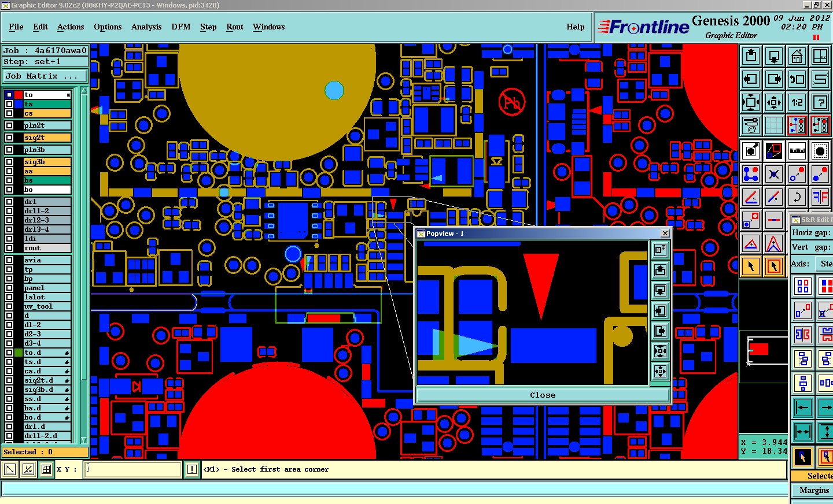Click the Popview pan down icon
The height and width of the screenshot is (504, 833).
[x=660, y=290]
